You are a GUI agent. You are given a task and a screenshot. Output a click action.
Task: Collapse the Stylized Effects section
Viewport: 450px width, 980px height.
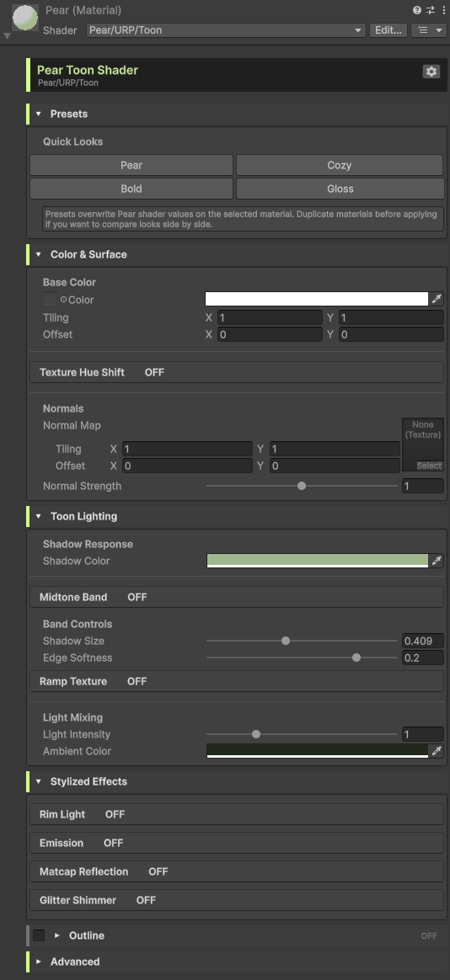point(38,781)
